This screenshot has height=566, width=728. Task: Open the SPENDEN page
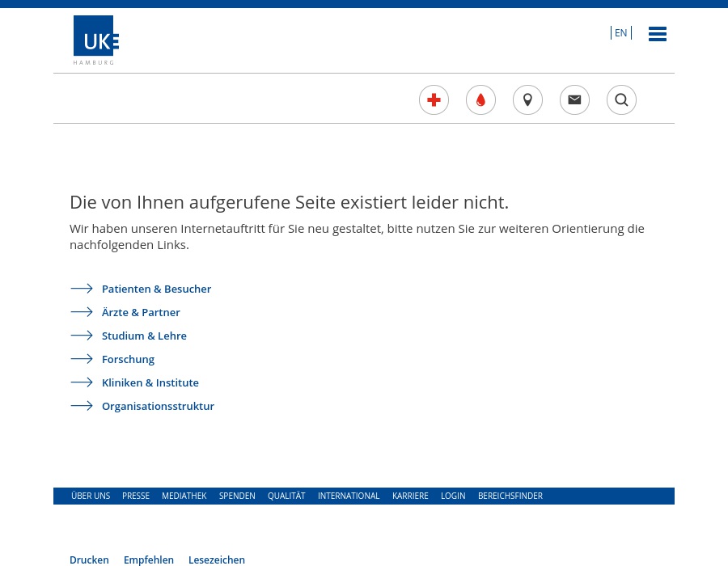click(x=237, y=496)
